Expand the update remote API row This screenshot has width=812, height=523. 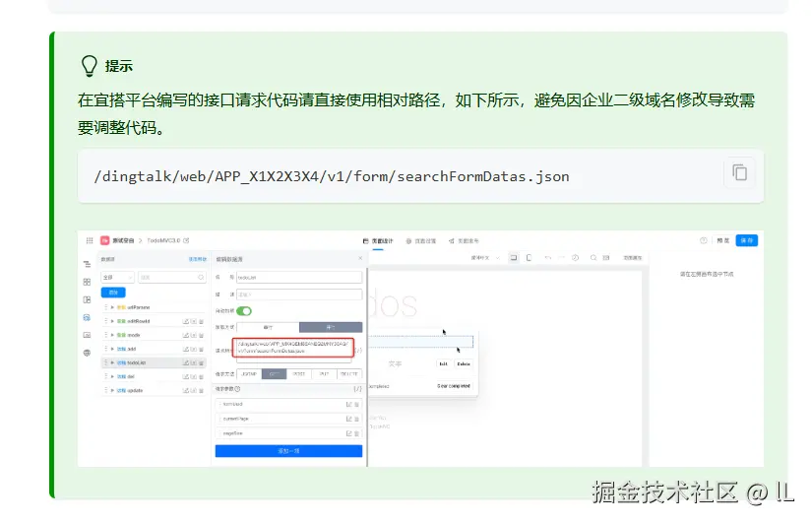point(112,390)
